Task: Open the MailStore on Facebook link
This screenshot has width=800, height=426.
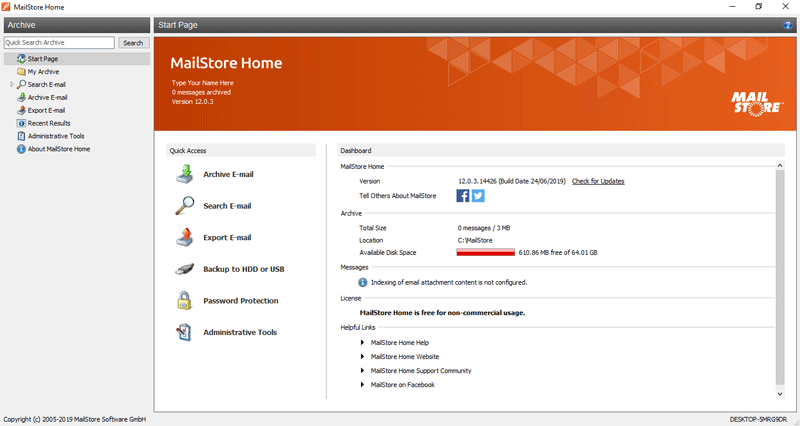Action: point(403,385)
